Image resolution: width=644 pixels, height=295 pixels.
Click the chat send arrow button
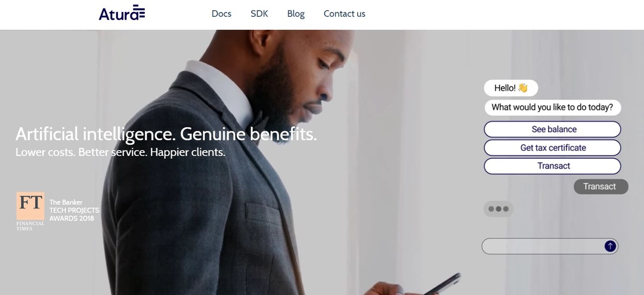[x=610, y=246]
